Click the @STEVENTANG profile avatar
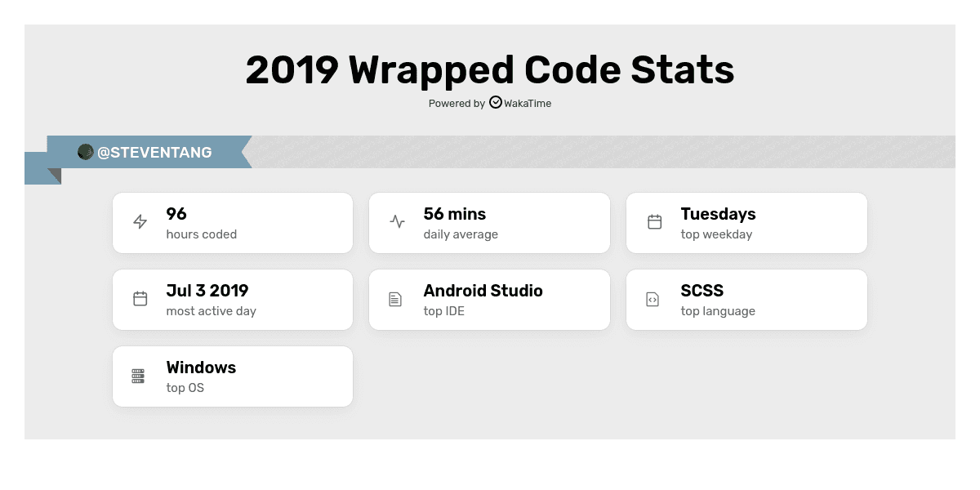 click(x=86, y=152)
